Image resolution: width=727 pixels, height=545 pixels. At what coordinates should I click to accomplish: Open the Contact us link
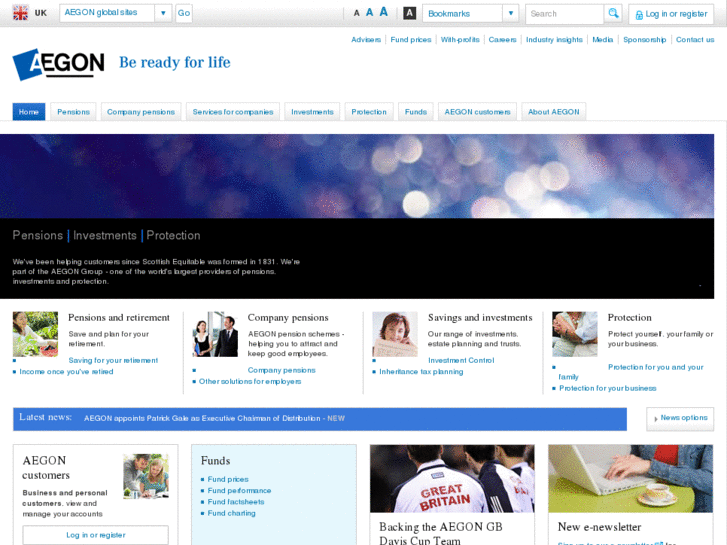(x=695, y=40)
